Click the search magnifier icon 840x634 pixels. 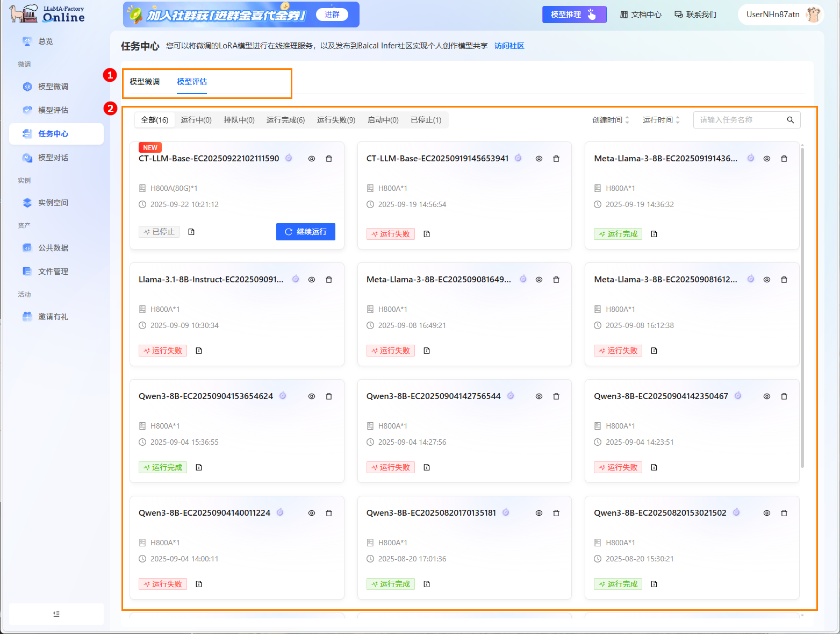pyautogui.click(x=790, y=120)
